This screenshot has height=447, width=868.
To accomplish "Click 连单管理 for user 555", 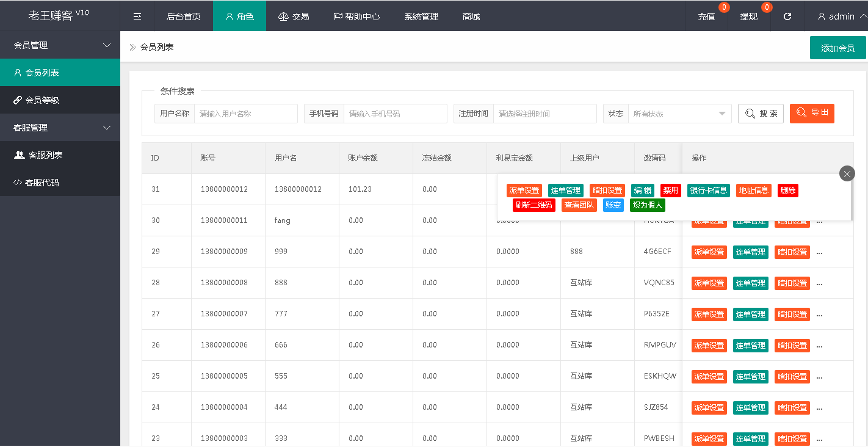I will tap(751, 377).
